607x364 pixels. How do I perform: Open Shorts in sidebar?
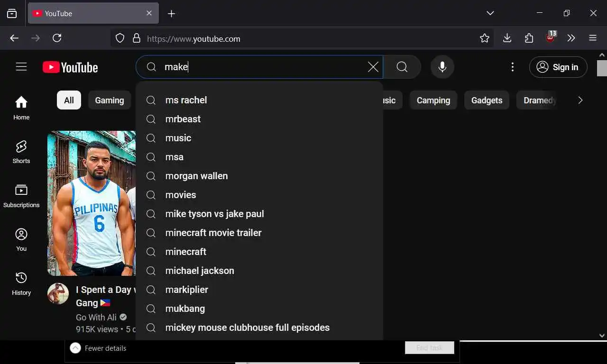click(21, 152)
